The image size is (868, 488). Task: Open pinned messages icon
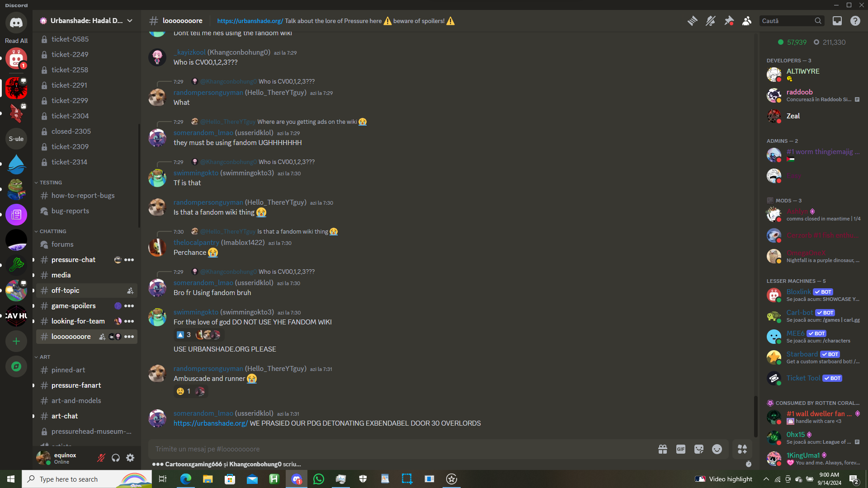coord(729,21)
